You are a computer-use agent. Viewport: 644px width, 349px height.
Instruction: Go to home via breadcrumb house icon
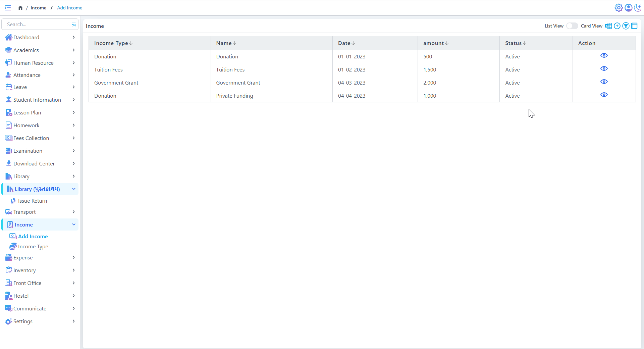coord(20,8)
